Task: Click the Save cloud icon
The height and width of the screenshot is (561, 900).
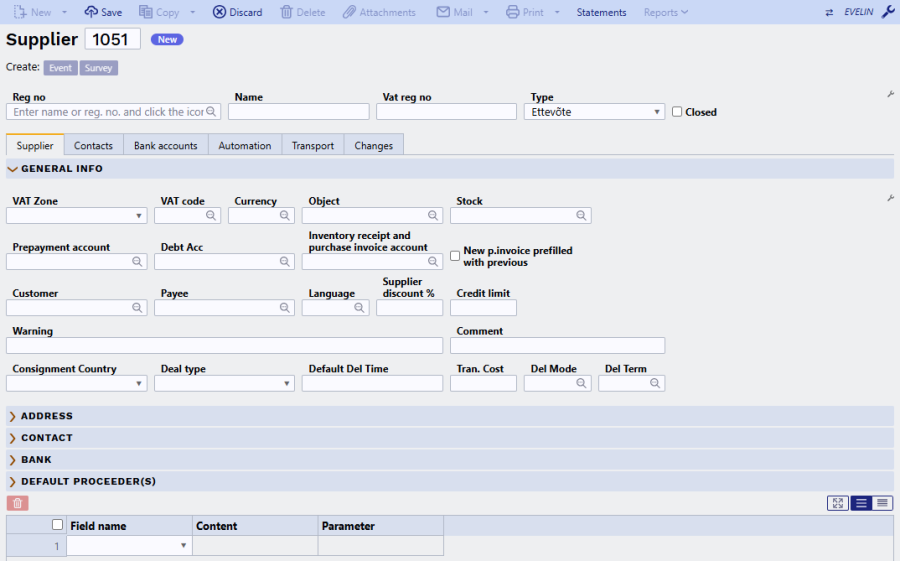Action: 91,12
